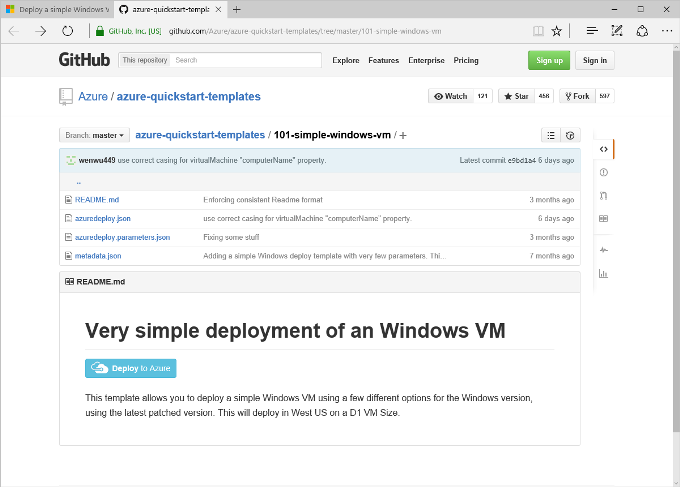Open the browser More actions menu
680x487 pixels.
point(667,31)
